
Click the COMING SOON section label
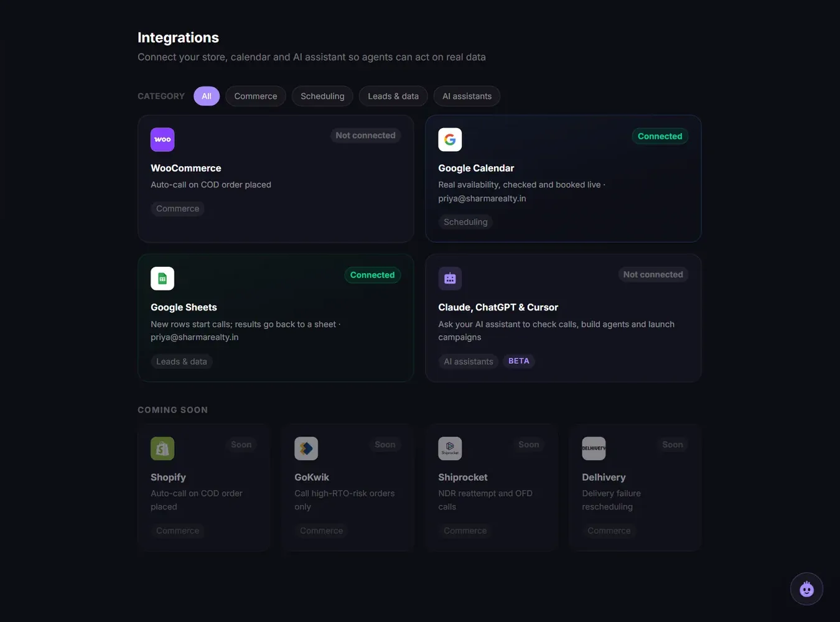(x=172, y=410)
